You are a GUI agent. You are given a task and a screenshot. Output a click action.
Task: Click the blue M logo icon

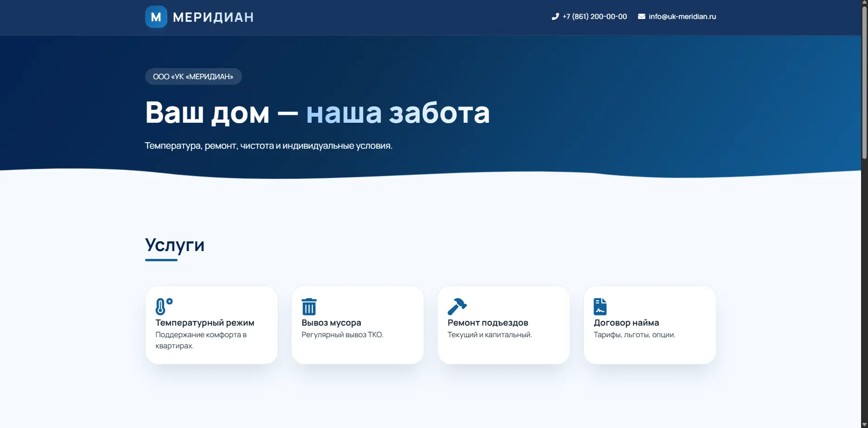[x=156, y=17]
